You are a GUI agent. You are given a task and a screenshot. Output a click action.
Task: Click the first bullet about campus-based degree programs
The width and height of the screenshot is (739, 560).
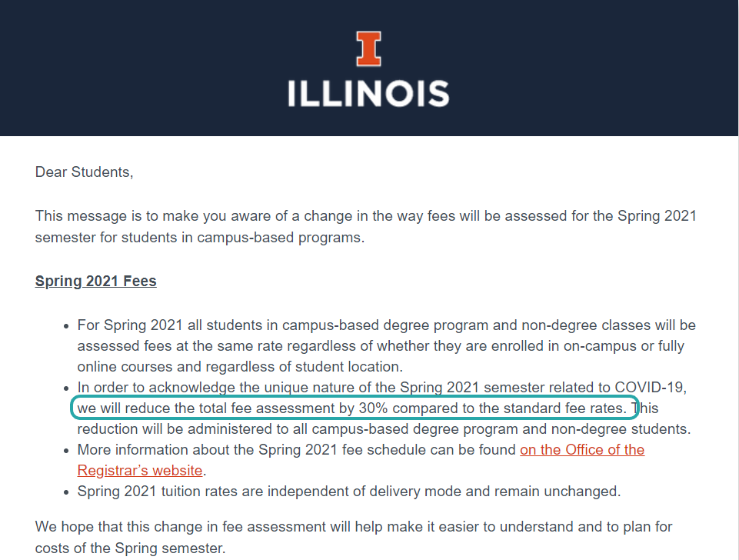[387, 346]
